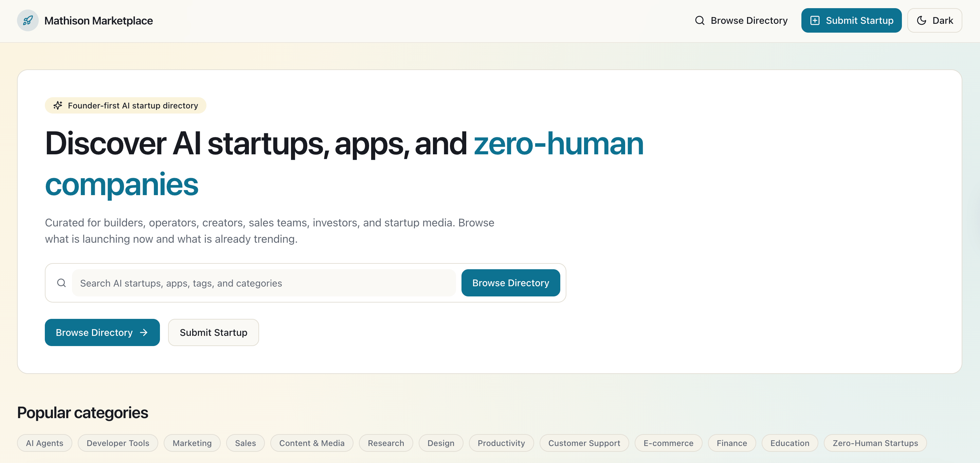Click the outlined Submit Startup button
Screen dimensions: 980x463
[214, 332]
